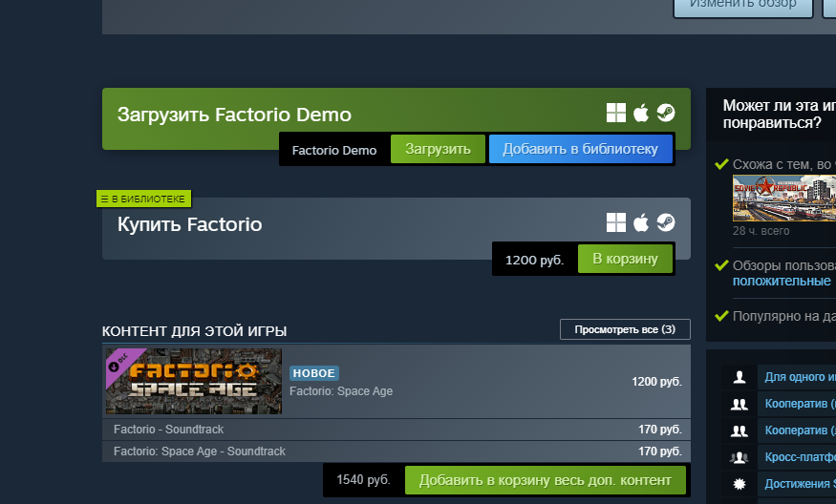836x504 pixels.
Task: Click the Схожа с тем recommendation text
Action: point(783,164)
